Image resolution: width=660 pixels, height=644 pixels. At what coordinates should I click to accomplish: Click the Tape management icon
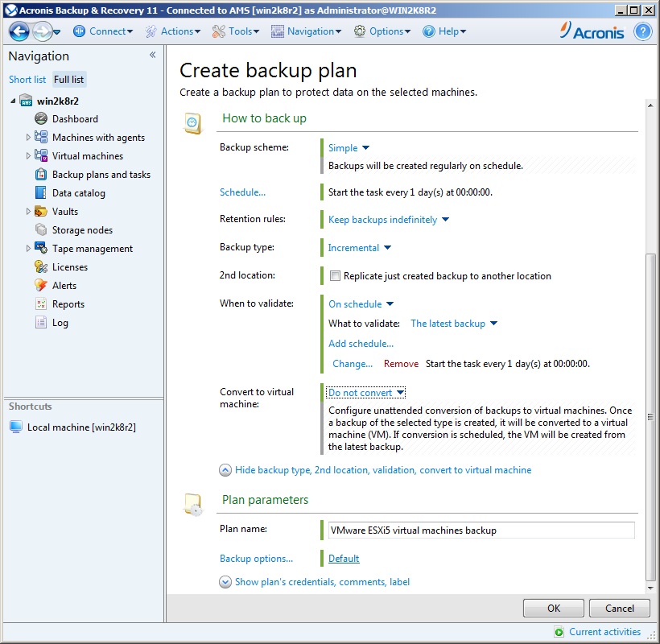click(x=41, y=248)
